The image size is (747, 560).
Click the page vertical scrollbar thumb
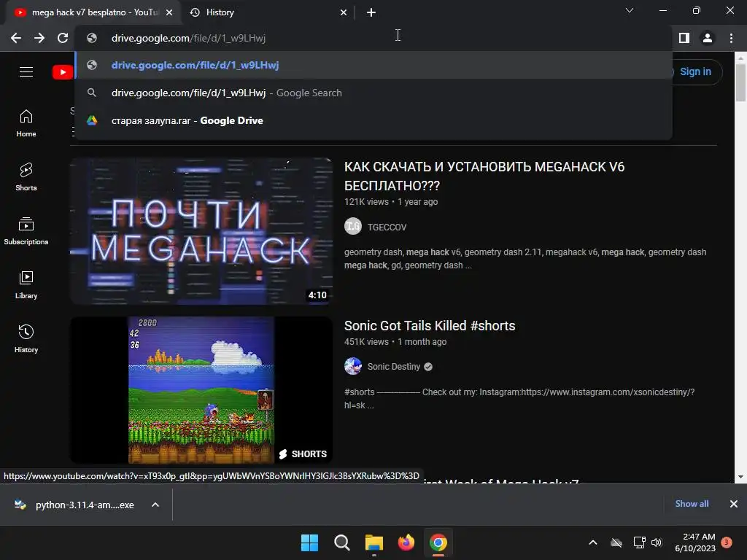[741, 83]
